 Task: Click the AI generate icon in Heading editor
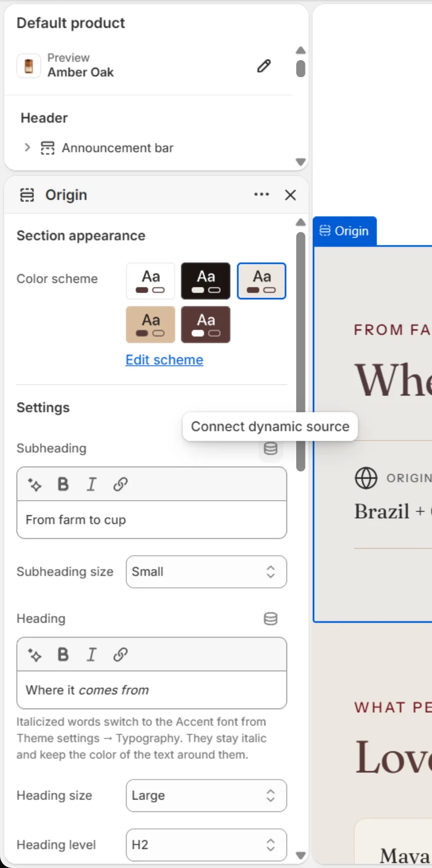pyautogui.click(x=34, y=655)
